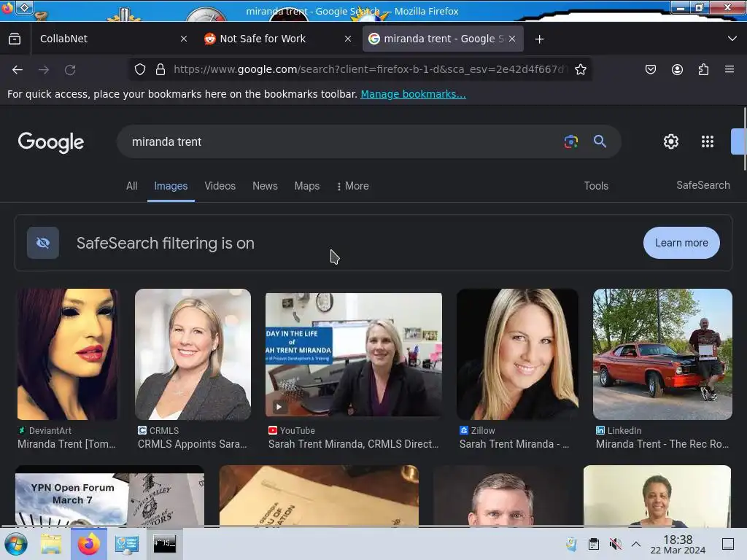
Task: Expand the More search options
Action: point(352,186)
